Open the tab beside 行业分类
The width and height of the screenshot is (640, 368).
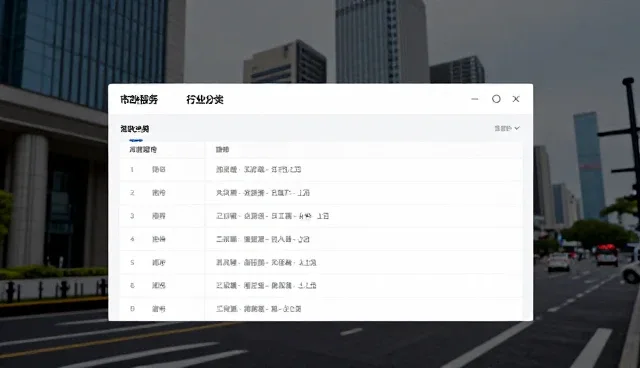pos(139,99)
